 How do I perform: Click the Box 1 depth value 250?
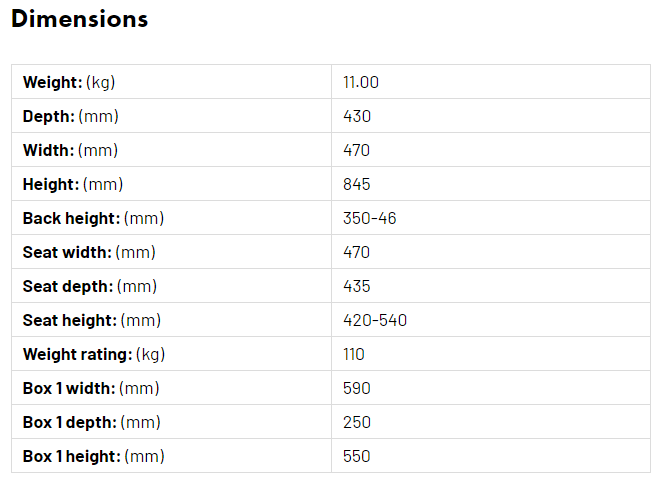pyautogui.click(x=357, y=422)
